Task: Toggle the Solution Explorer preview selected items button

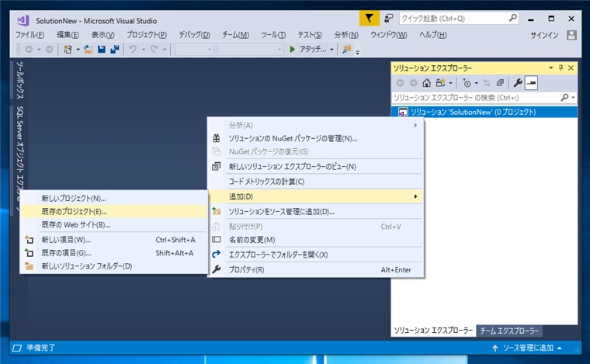Action: click(x=531, y=83)
